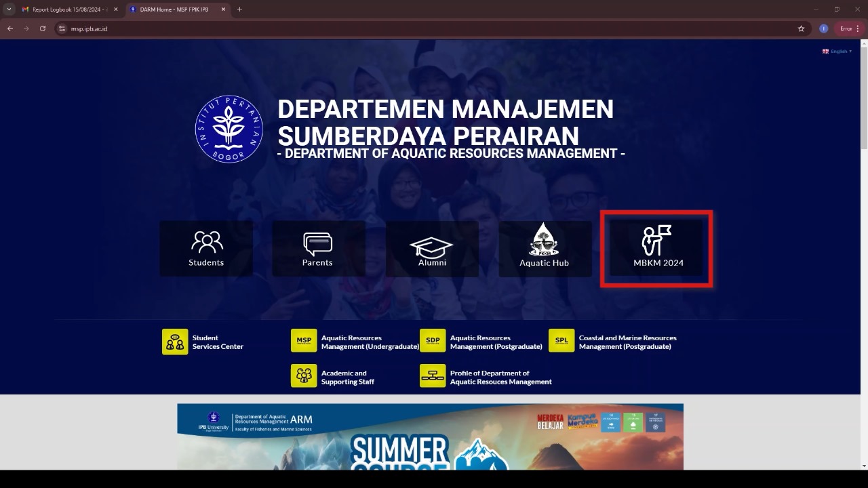This screenshot has width=868, height=488.
Task: Open Student Services Center link
Action: [x=218, y=342]
